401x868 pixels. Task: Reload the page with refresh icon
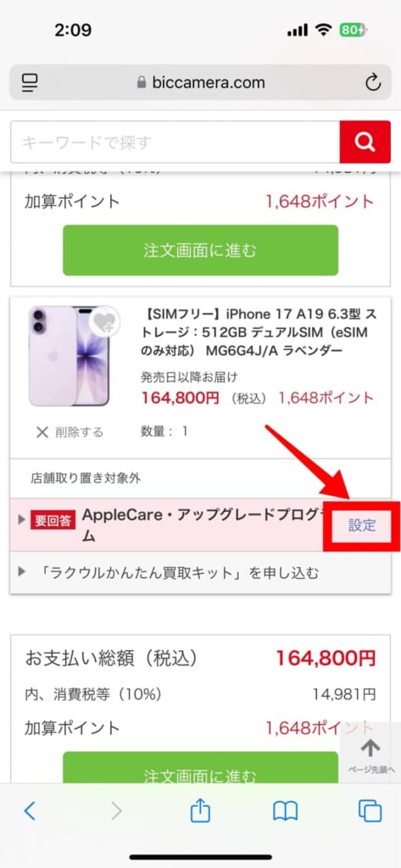tap(373, 83)
